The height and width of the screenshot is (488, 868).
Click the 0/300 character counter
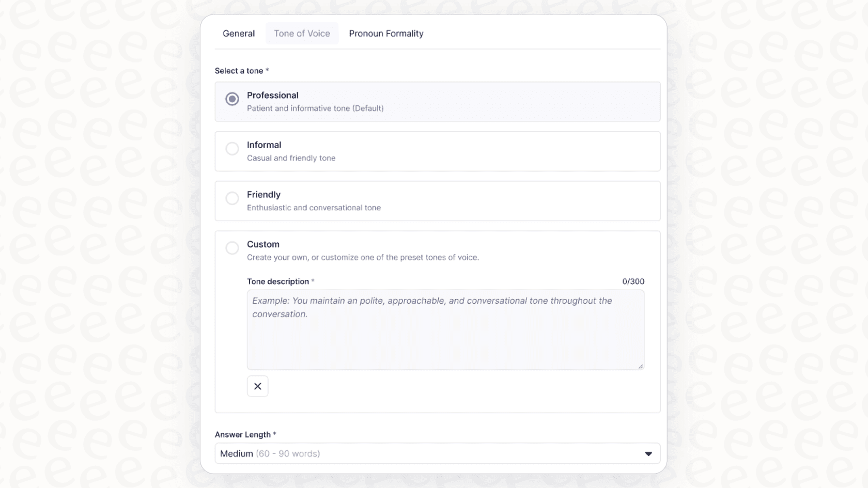click(x=633, y=281)
